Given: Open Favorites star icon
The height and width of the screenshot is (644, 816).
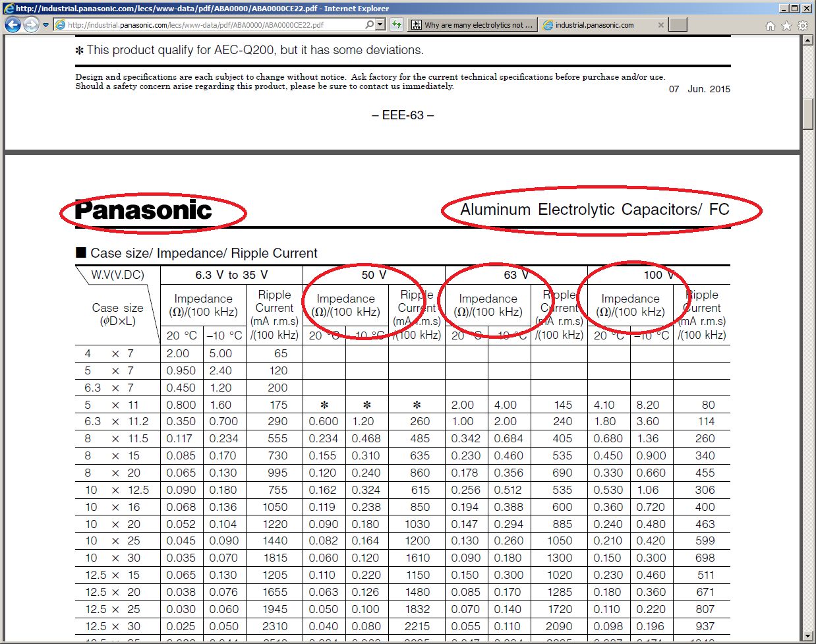Looking at the screenshot, I should (x=786, y=26).
